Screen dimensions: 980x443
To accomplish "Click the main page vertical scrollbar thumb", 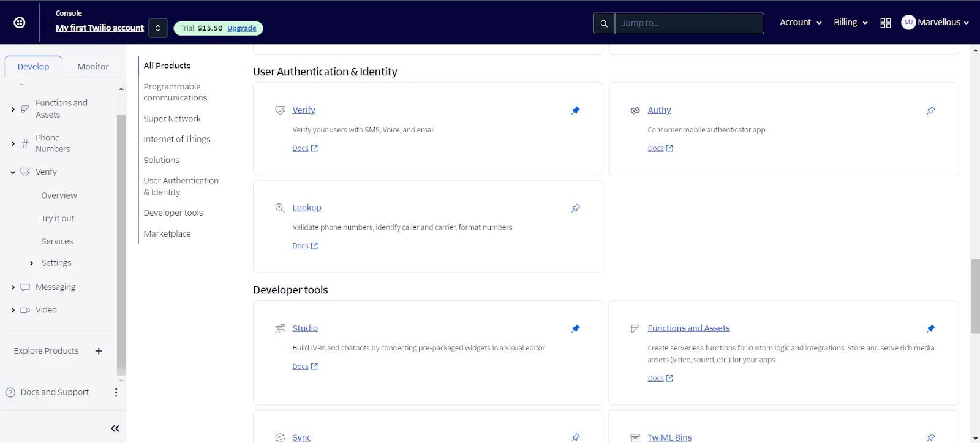I will click(x=975, y=297).
